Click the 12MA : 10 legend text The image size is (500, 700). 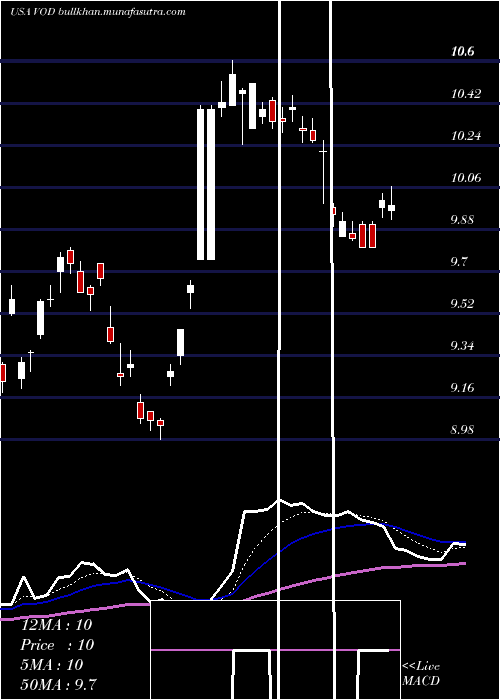[x=57, y=625]
